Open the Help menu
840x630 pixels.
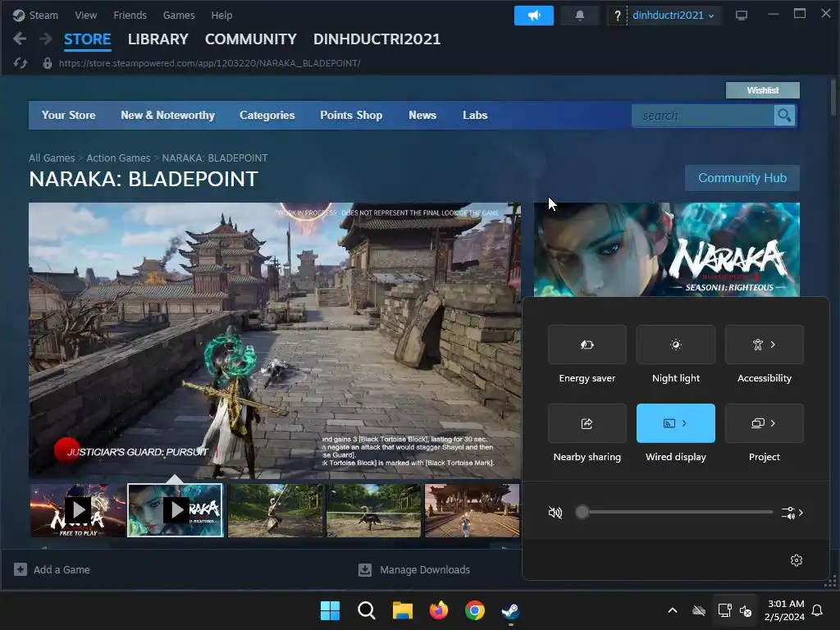(221, 15)
